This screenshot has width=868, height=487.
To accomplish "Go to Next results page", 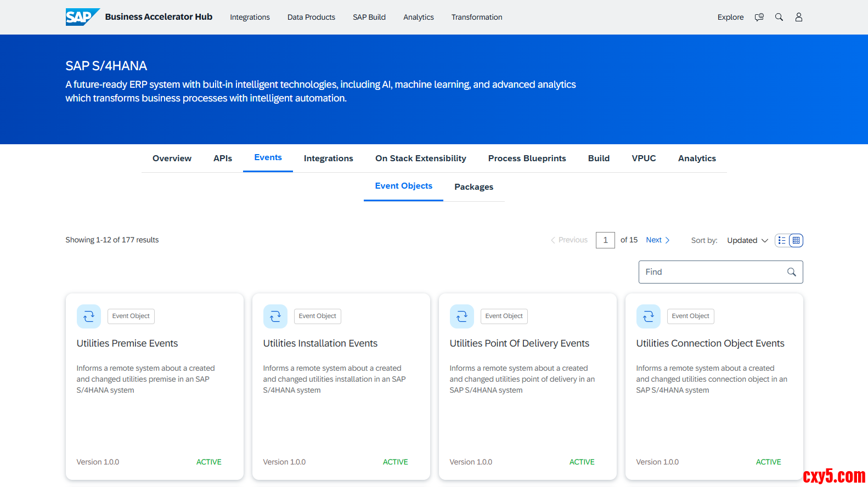I will [x=657, y=240].
